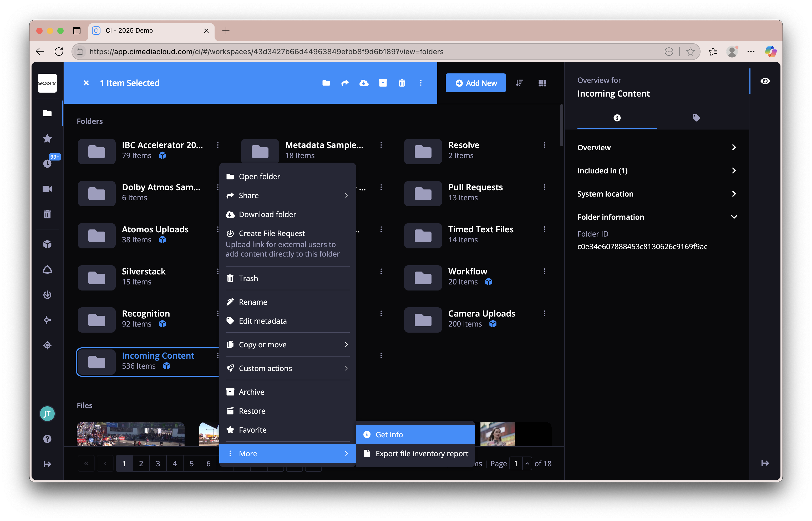Choose Download folder
The width and height of the screenshot is (812, 521).
pyautogui.click(x=287, y=214)
